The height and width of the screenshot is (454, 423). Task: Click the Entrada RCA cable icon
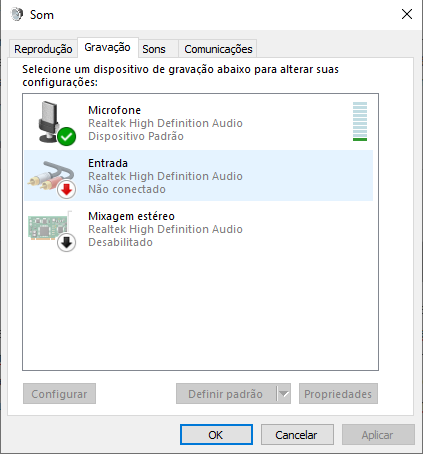(x=51, y=177)
